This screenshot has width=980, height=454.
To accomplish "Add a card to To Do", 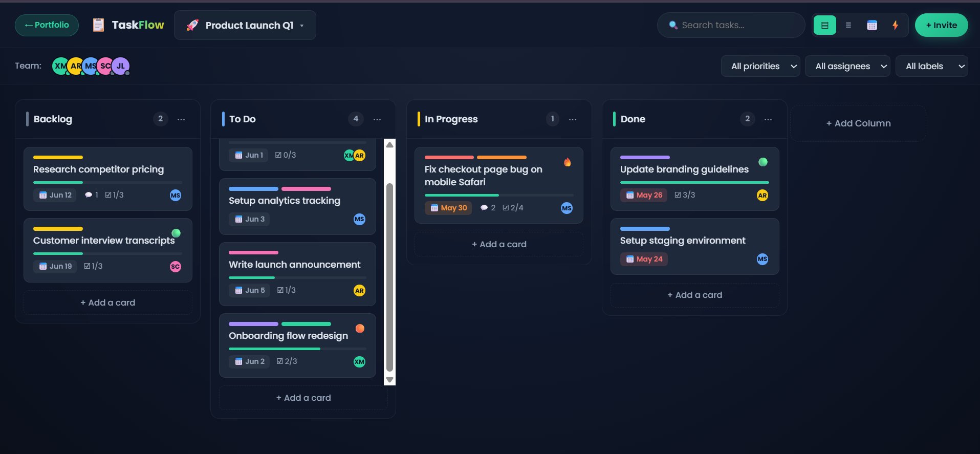I will pyautogui.click(x=303, y=398).
